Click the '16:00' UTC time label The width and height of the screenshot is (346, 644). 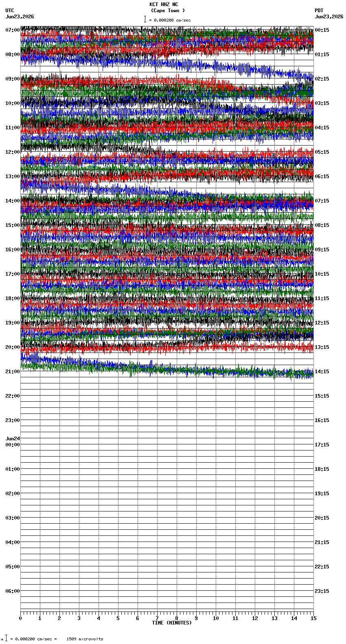click(x=12, y=250)
